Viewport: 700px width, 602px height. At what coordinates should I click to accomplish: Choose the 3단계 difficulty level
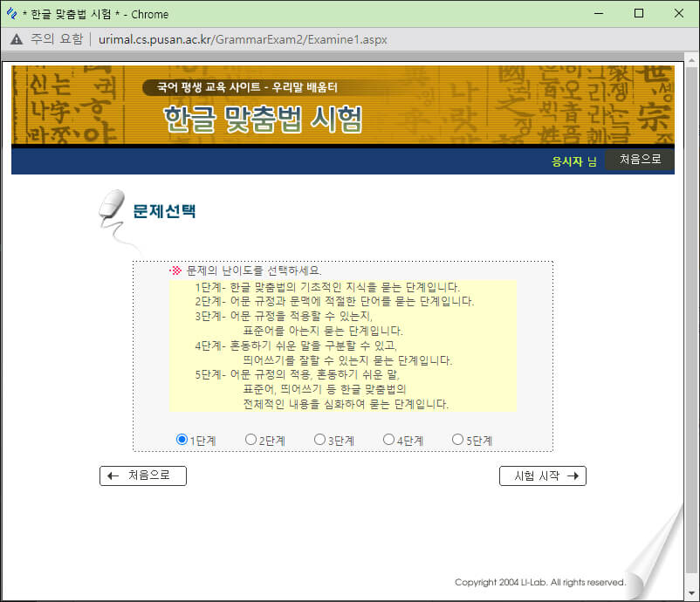tap(319, 440)
